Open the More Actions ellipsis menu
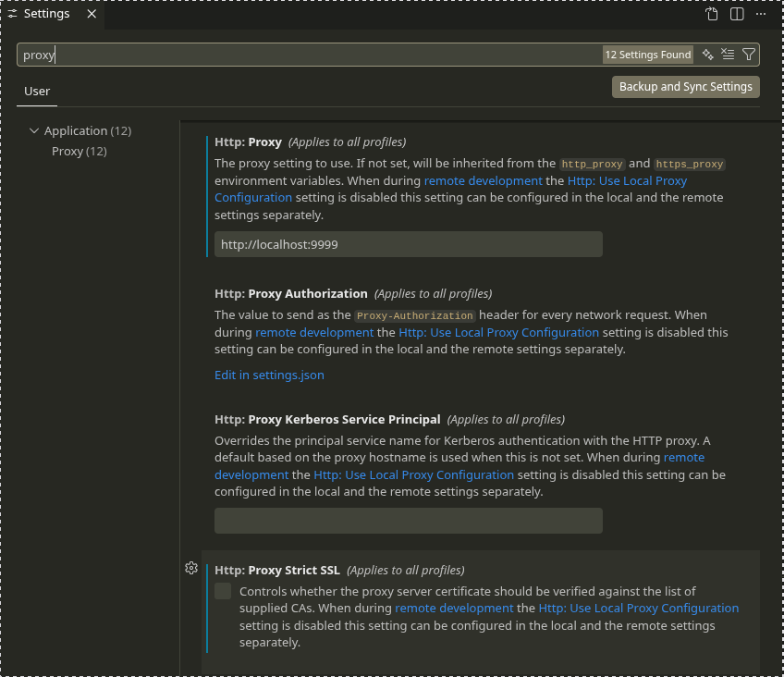This screenshot has width=784, height=677. (x=761, y=14)
